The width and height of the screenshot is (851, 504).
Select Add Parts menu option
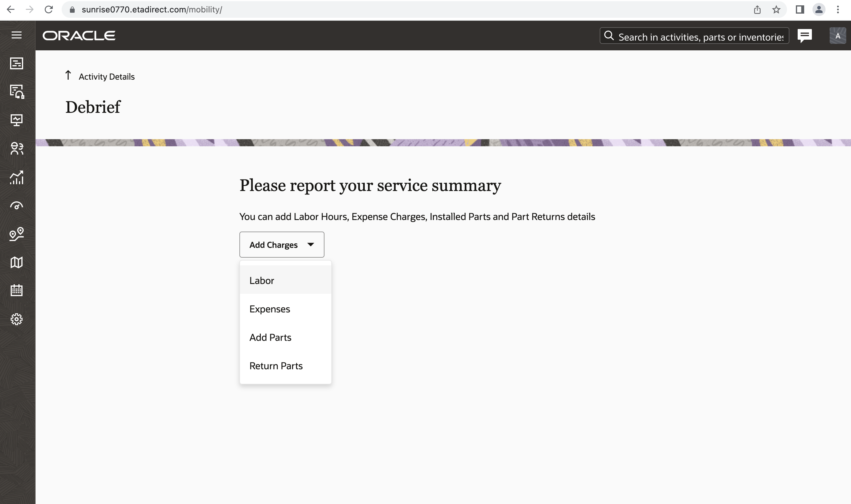(270, 338)
